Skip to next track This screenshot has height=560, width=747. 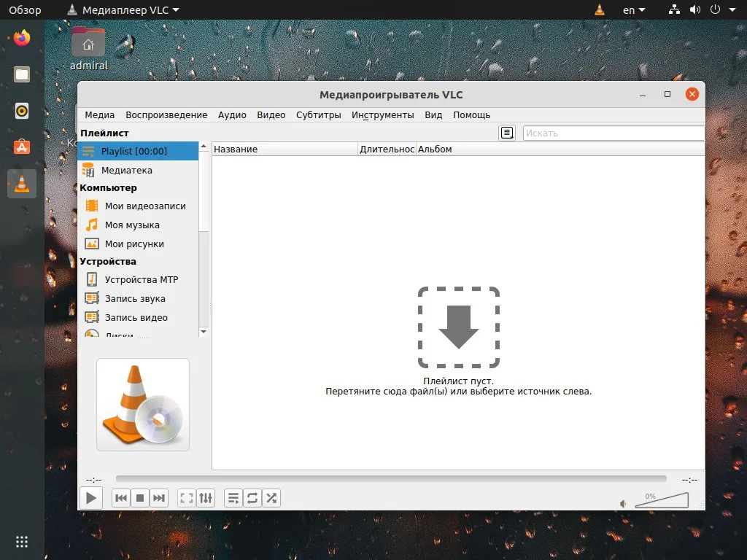(159, 497)
